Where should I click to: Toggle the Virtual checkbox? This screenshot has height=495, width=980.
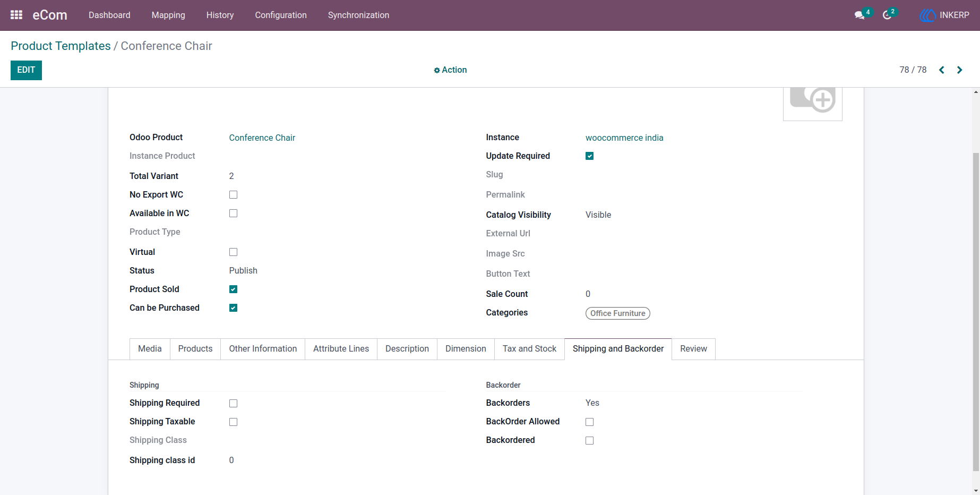233,252
